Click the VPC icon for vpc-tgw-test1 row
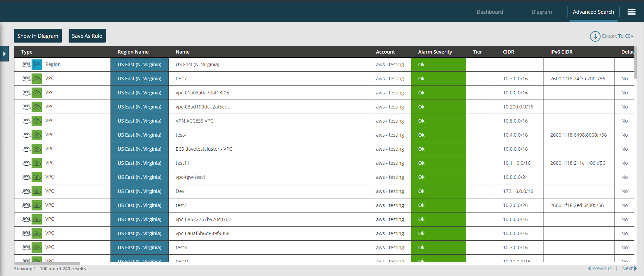Screen dimensions: 644x276 pyautogui.click(x=37, y=177)
